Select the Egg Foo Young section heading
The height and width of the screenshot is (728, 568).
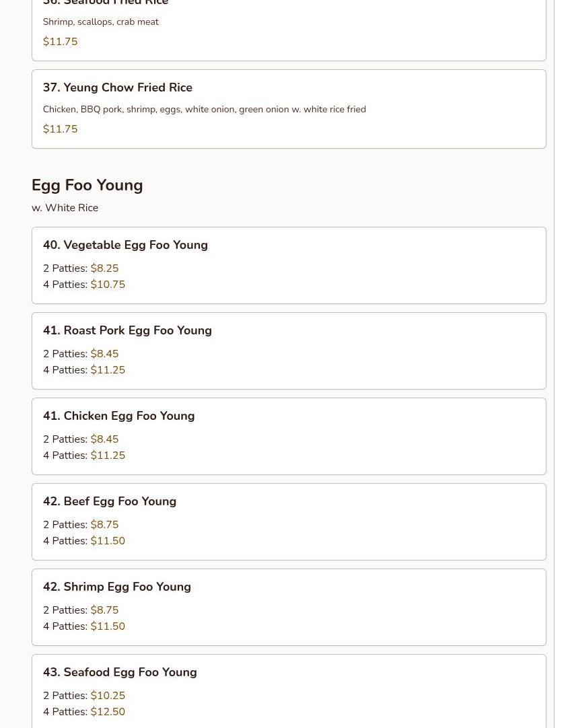[x=87, y=185]
